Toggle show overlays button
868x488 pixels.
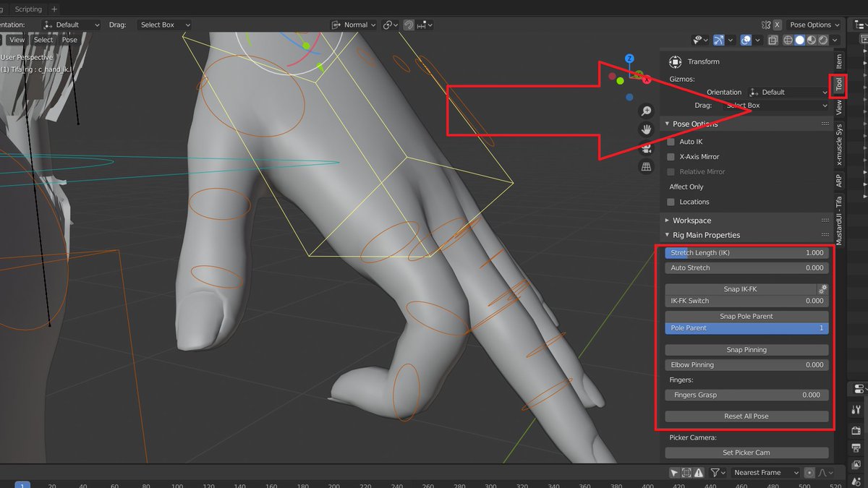(x=746, y=40)
